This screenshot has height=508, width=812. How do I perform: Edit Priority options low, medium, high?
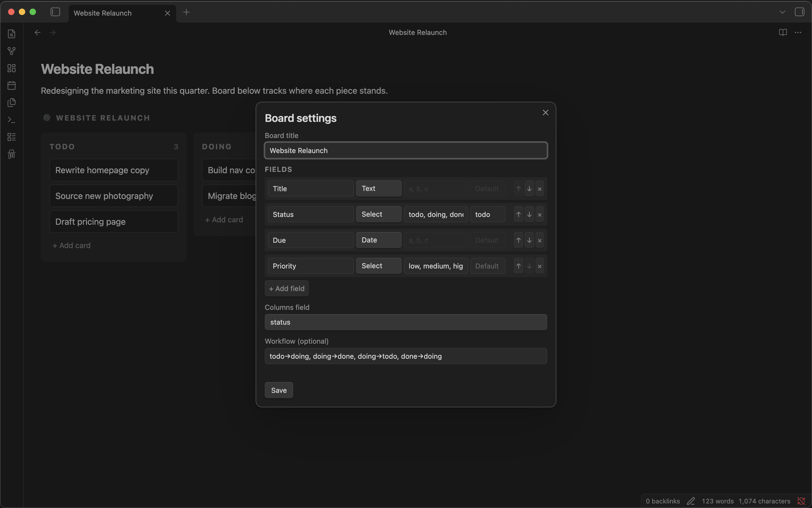(436, 266)
